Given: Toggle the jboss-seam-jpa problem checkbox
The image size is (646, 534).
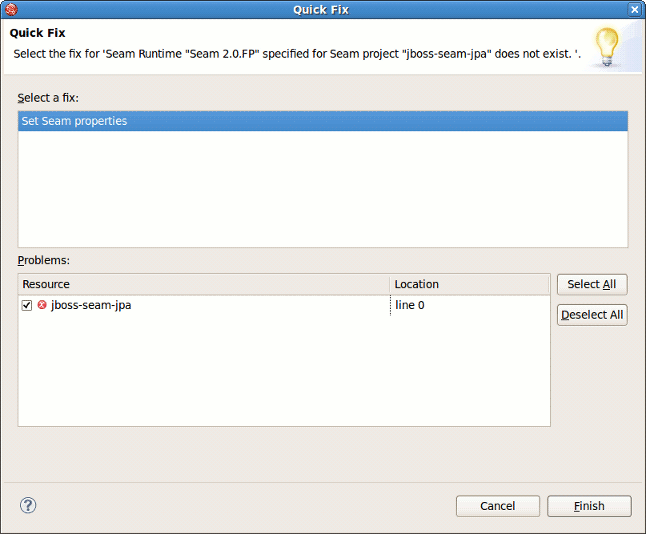Looking at the screenshot, I should point(27,305).
